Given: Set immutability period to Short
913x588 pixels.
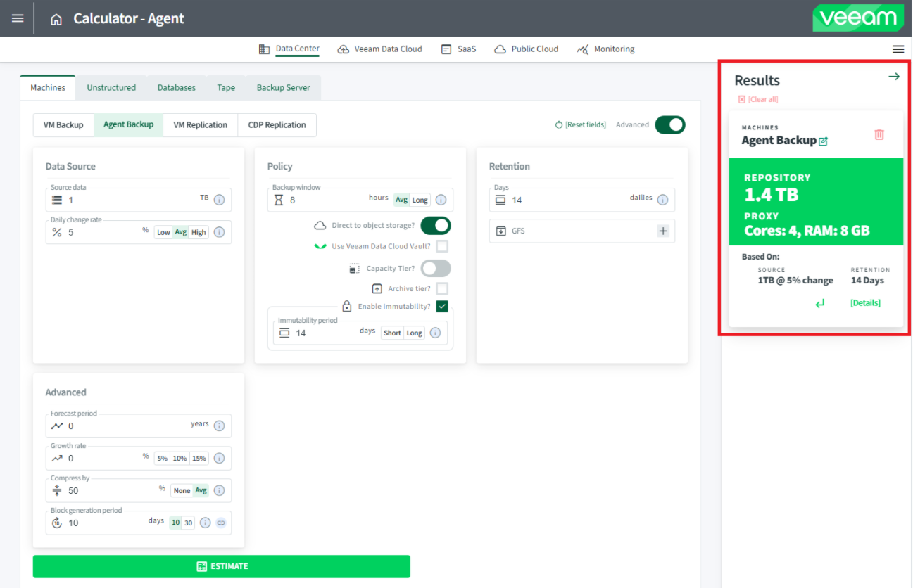Looking at the screenshot, I should (x=392, y=333).
